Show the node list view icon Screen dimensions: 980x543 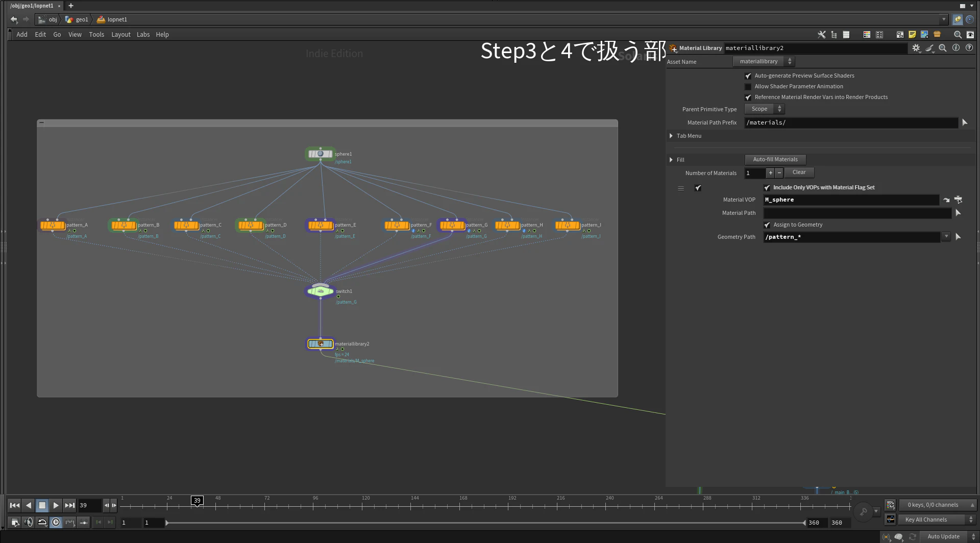pos(846,35)
